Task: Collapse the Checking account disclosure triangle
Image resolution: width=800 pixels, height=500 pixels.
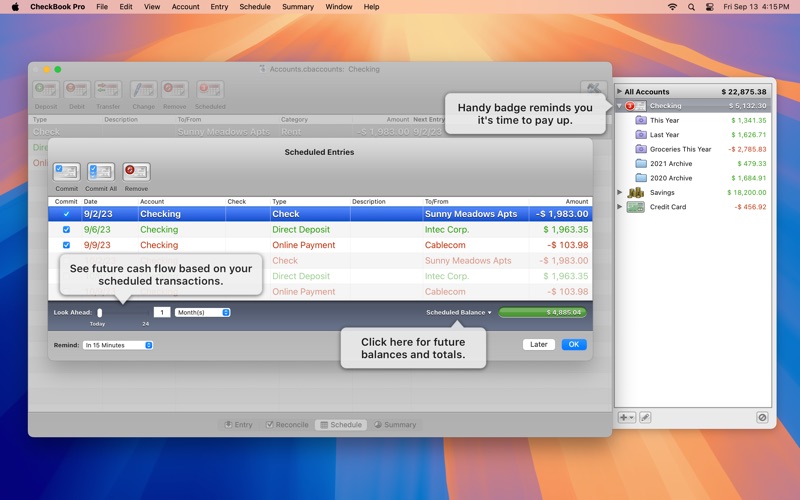Action: coord(619,106)
